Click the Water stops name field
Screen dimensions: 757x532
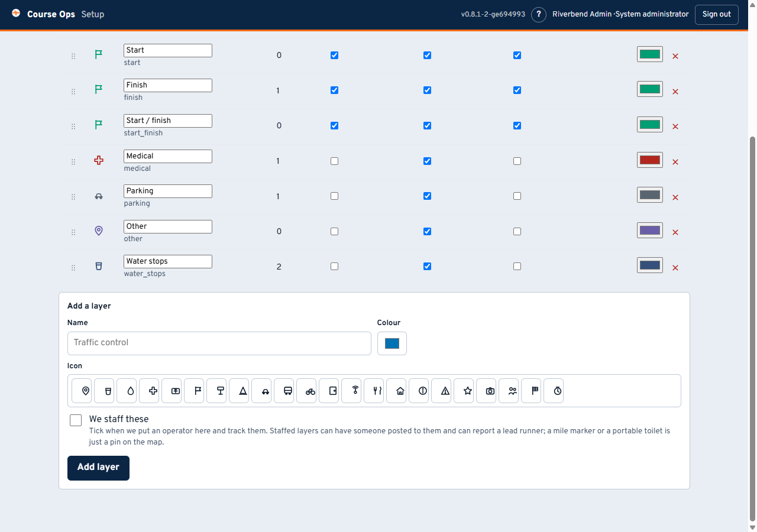coord(168,261)
